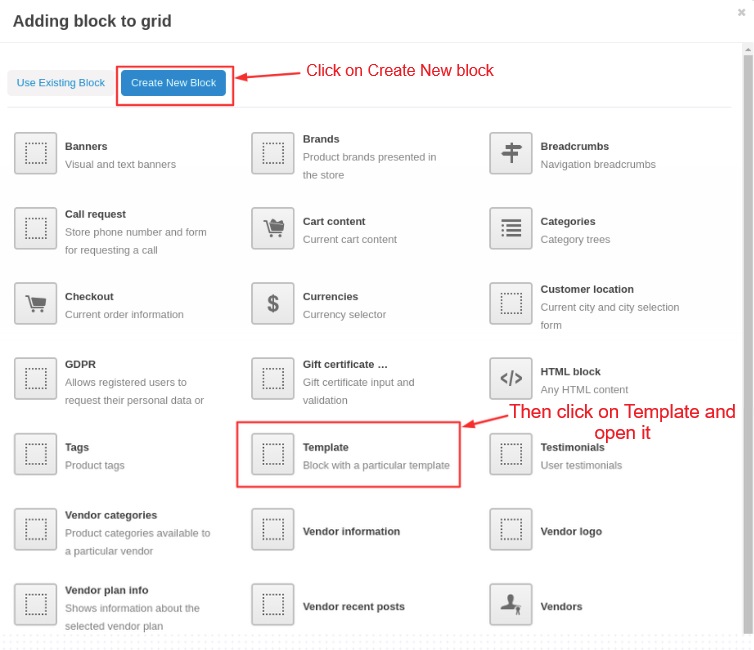Screen dimensions: 754x650
Task: Close the Adding block to grid dialog
Action: (741, 12)
